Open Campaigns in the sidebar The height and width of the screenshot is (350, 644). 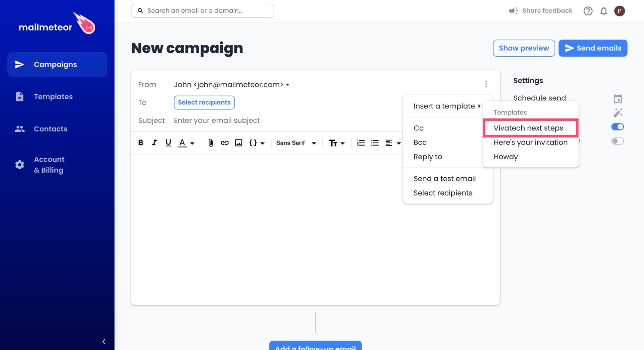click(x=57, y=65)
